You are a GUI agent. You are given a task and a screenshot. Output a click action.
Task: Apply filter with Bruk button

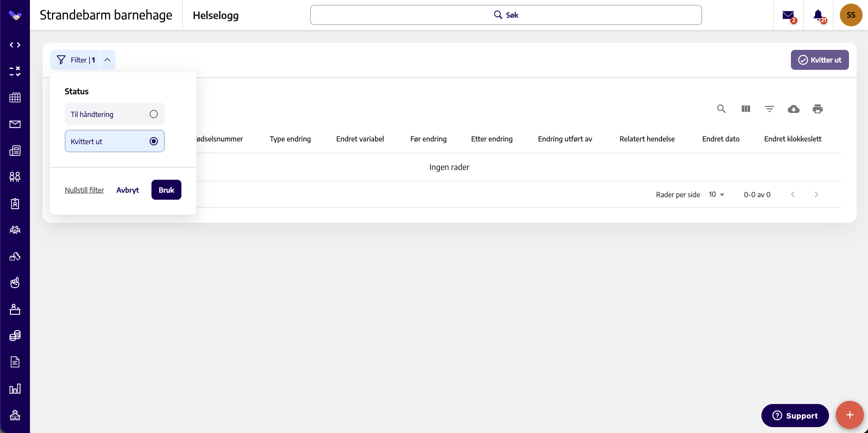(x=166, y=190)
